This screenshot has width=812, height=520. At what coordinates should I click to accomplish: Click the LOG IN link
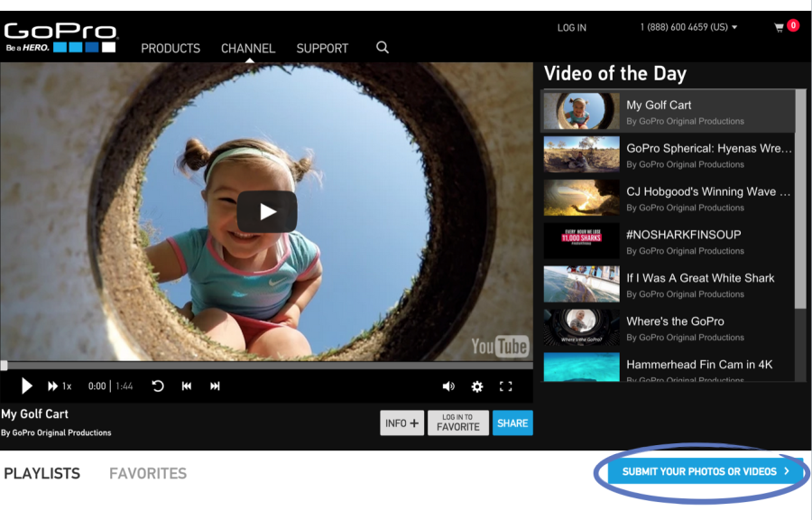[x=572, y=28]
